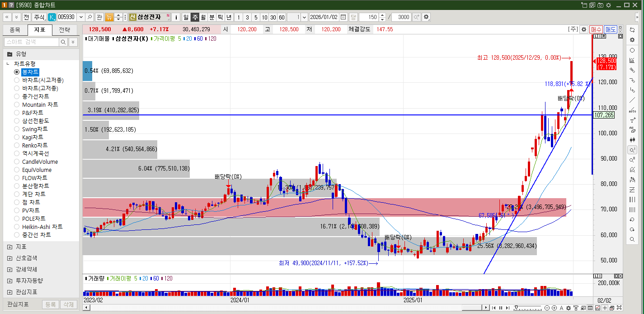This screenshot has width=644, height=314.
Task: Click the 삭제 button
Action: pyautogui.click(x=68, y=304)
